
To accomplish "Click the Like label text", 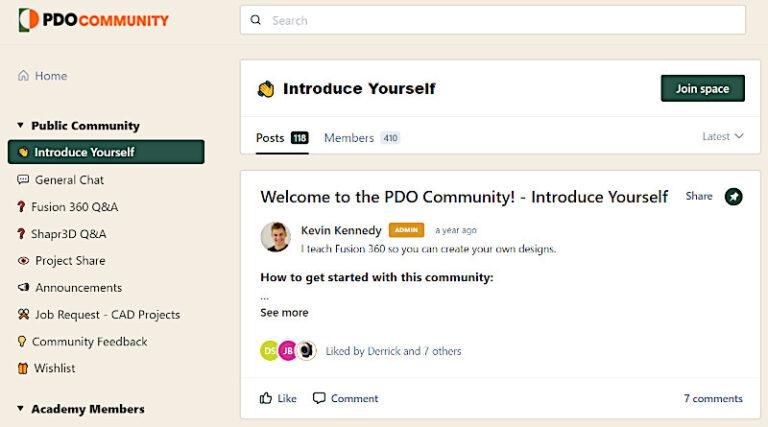I will coord(287,399).
